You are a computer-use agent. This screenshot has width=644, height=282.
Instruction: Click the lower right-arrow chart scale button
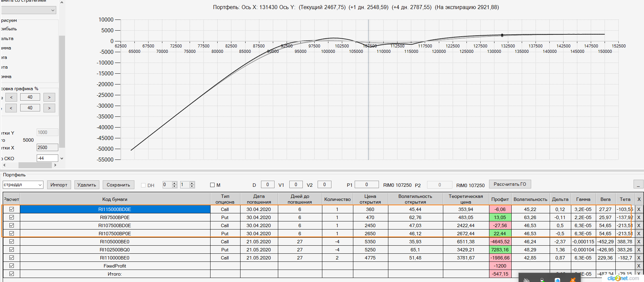49,108
